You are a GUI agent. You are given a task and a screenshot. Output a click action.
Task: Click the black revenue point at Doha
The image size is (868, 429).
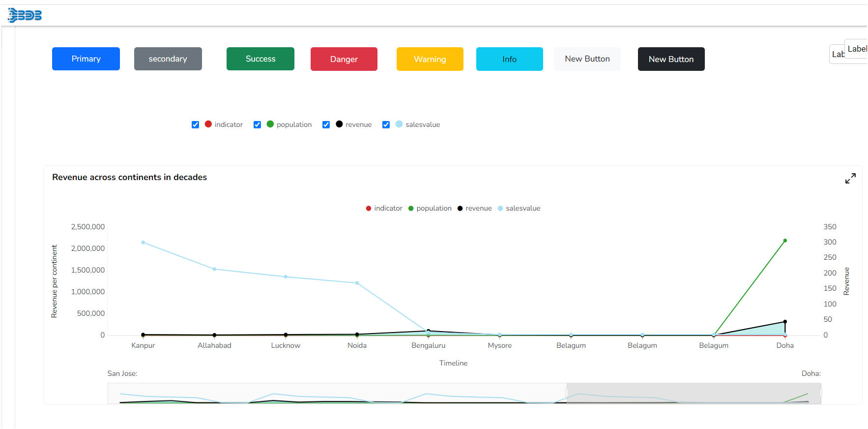[x=785, y=322]
